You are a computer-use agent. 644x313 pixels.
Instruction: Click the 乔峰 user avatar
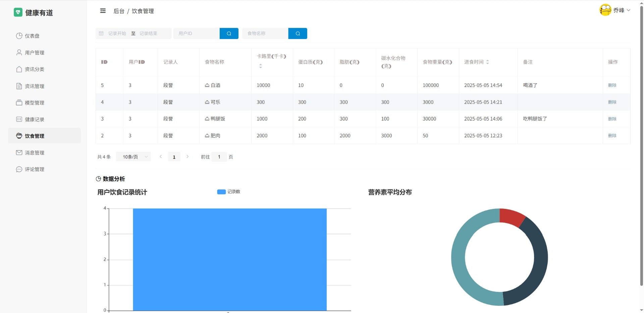tap(605, 10)
